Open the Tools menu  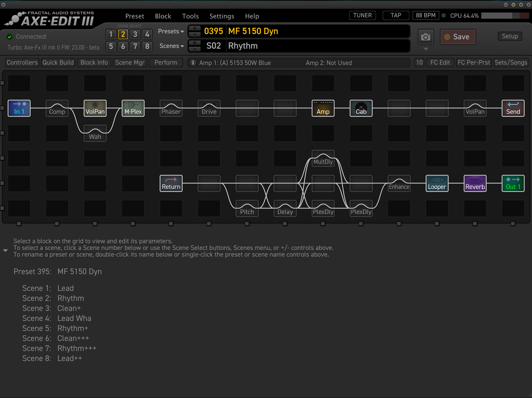[x=190, y=16]
